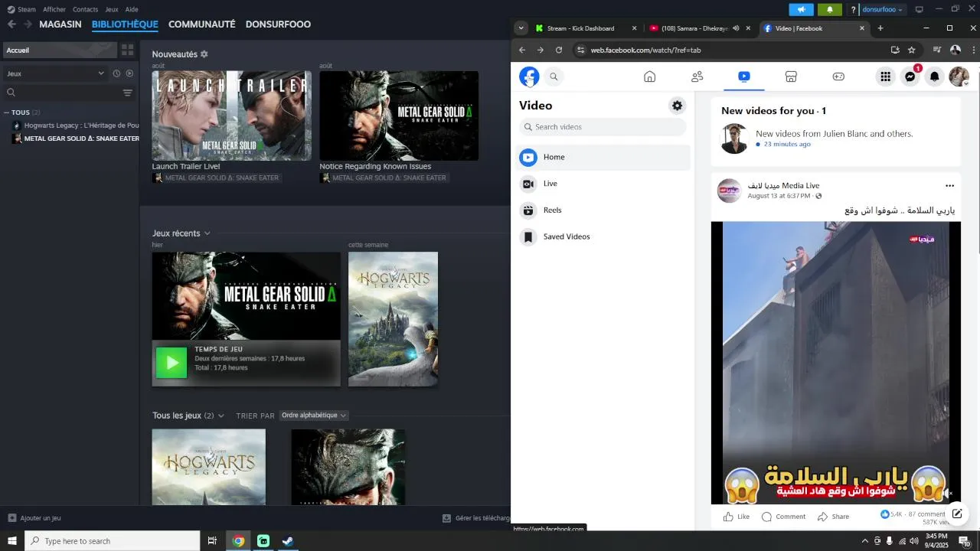Open Nouveautés settings gear in Steam
The width and height of the screenshot is (980, 551).
(x=204, y=54)
